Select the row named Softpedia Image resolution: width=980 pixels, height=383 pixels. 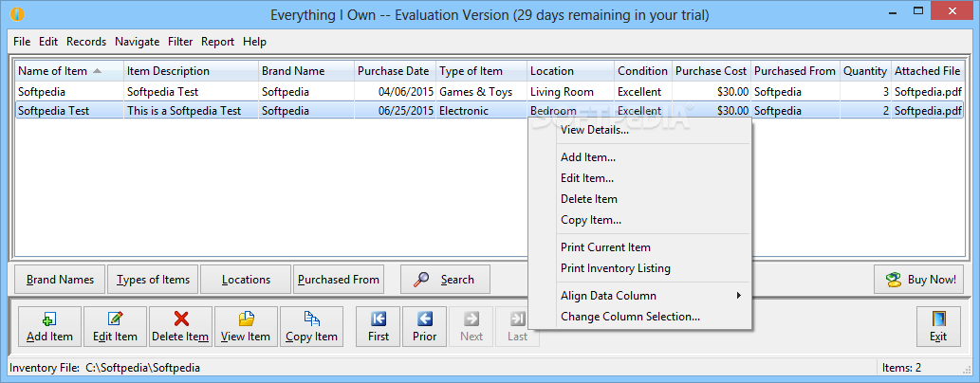(490, 92)
